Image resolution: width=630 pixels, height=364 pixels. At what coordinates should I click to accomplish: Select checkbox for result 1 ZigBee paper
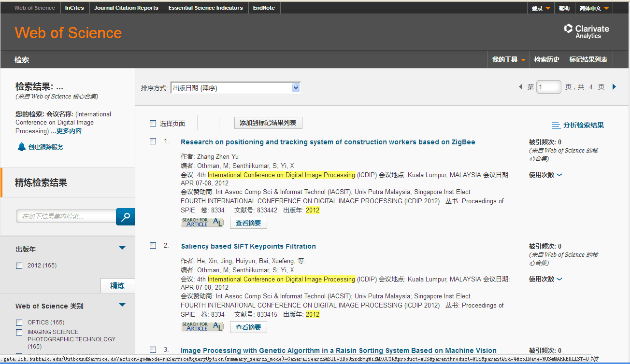tap(153, 141)
